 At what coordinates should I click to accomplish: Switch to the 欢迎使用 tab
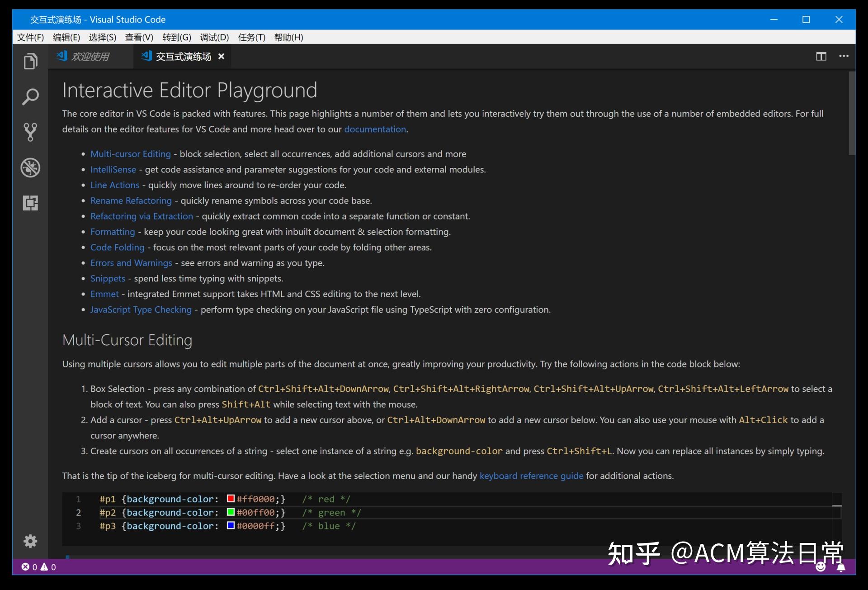[x=90, y=57]
